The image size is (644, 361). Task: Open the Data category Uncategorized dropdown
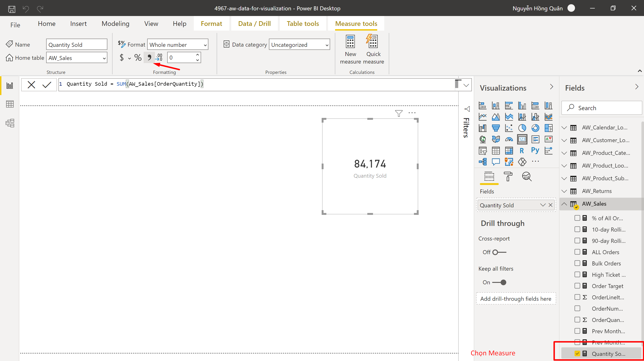[299, 45]
